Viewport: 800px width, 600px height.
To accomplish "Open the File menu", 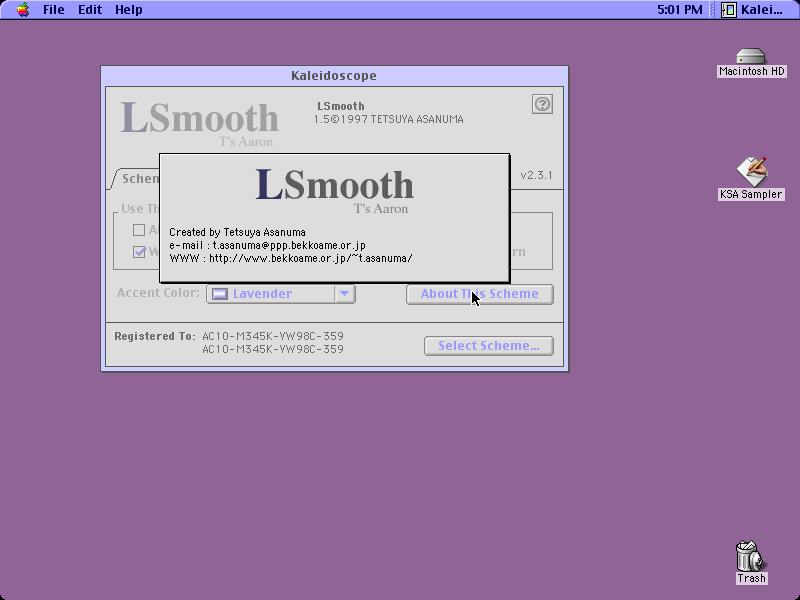I will click(x=54, y=10).
